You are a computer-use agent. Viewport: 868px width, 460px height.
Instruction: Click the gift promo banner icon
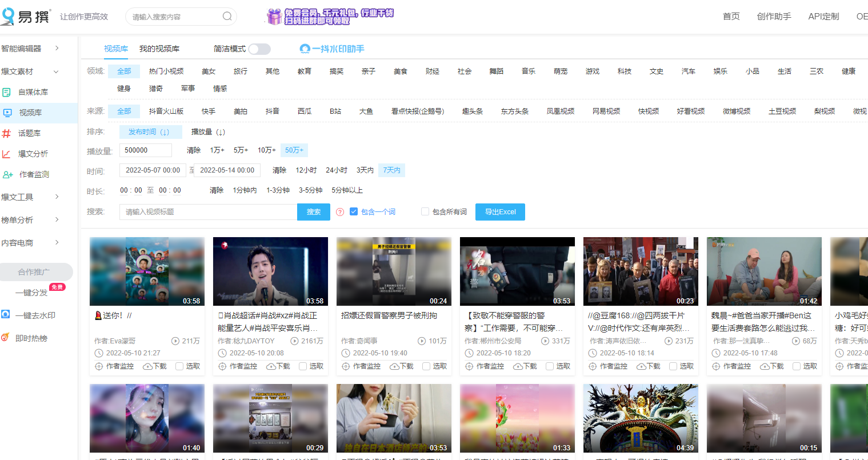[x=275, y=17]
